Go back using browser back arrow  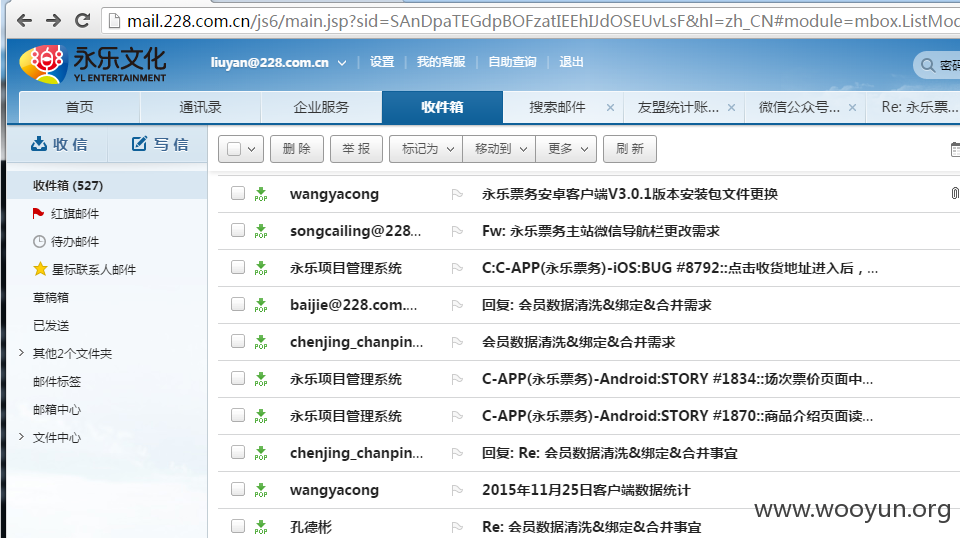pos(24,21)
